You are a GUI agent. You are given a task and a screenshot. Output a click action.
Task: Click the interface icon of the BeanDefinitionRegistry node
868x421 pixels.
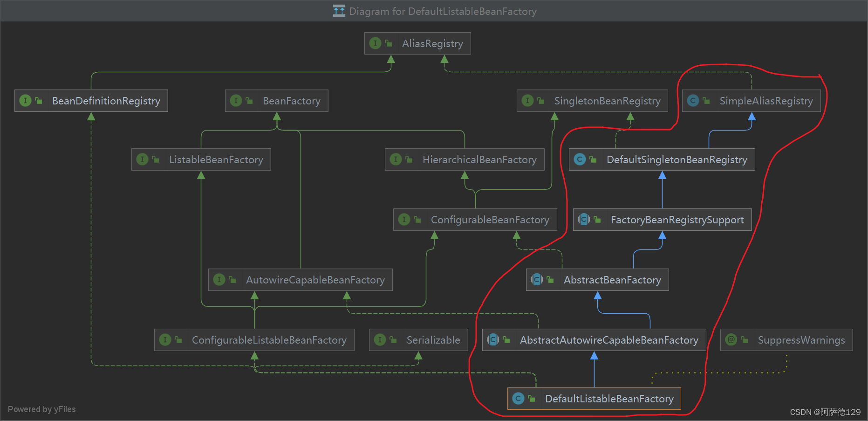(x=25, y=101)
